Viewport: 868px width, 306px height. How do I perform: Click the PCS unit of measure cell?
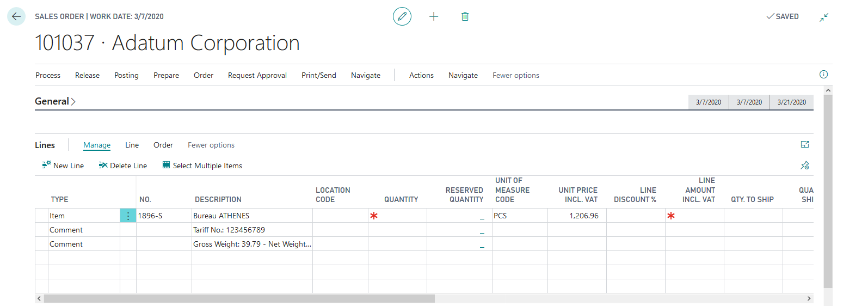(520, 216)
